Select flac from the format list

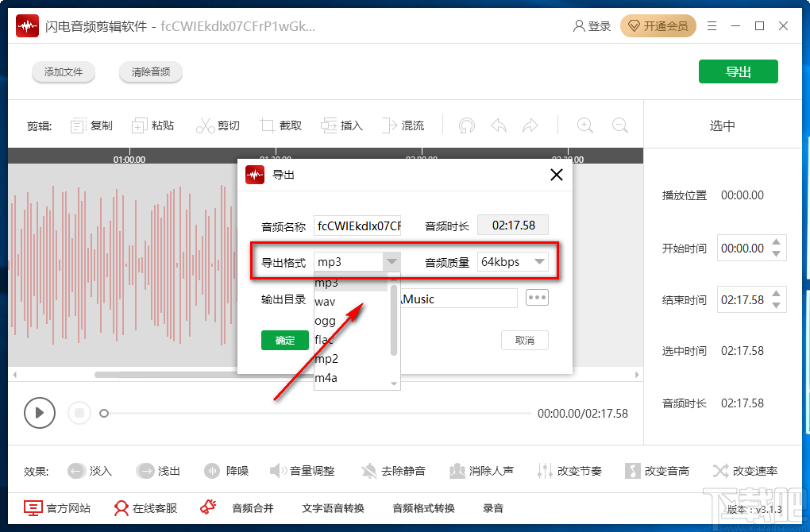point(351,340)
